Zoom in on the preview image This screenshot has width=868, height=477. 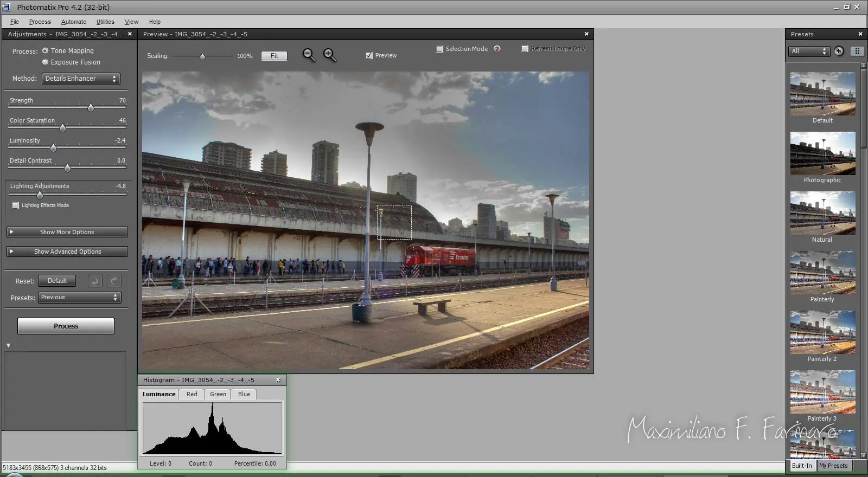tap(330, 55)
